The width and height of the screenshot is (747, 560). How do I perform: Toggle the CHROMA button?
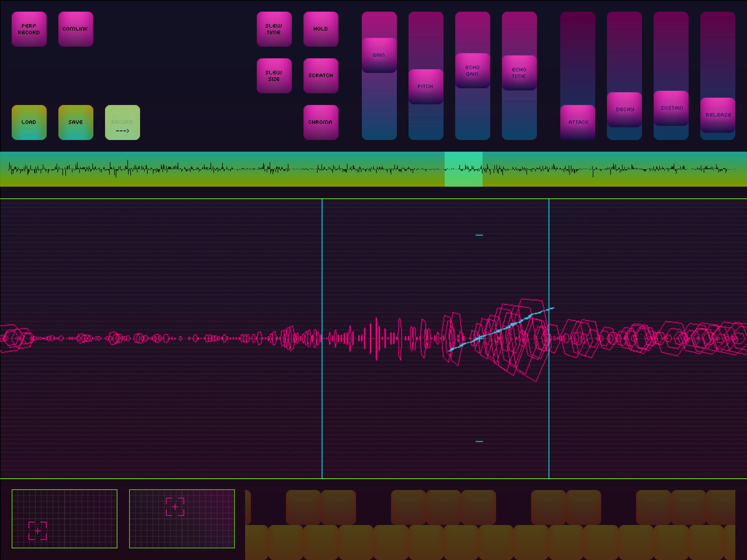(321, 122)
